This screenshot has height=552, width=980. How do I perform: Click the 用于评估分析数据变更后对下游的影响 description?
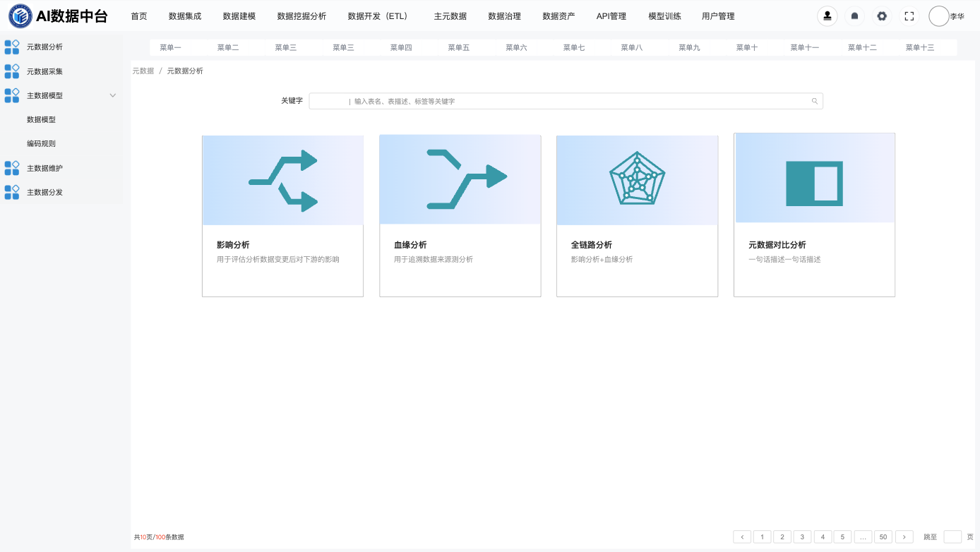click(x=278, y=260)
